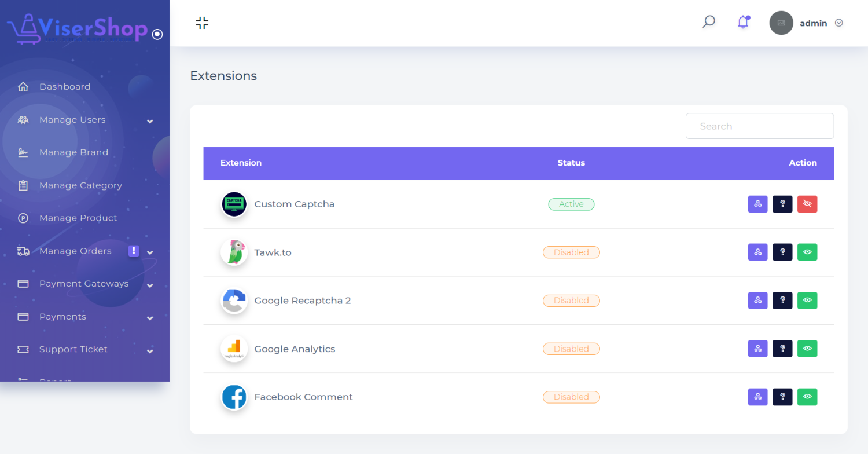Viewport: 868px width, 454px height.
Task: Click the fullscreen toggle icon in header
Action: point(202,23)
